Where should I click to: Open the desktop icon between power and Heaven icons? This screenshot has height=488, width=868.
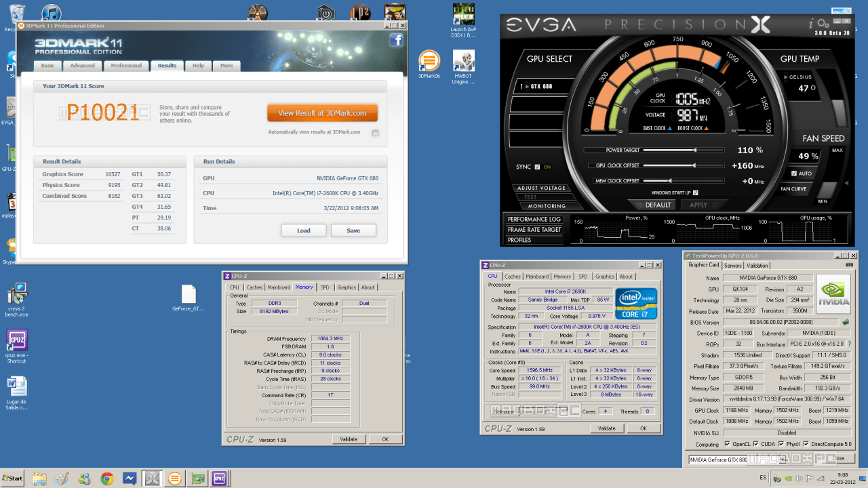(361, 13)
